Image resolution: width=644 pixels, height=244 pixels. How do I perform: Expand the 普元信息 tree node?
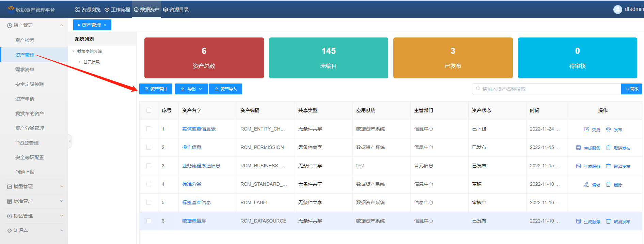79,62
